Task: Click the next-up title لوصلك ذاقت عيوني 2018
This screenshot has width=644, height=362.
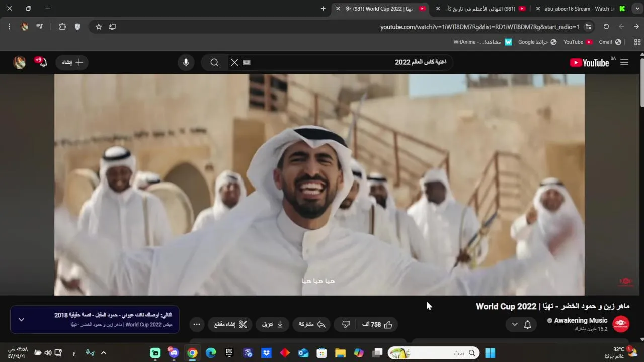Action: point(113,315)
